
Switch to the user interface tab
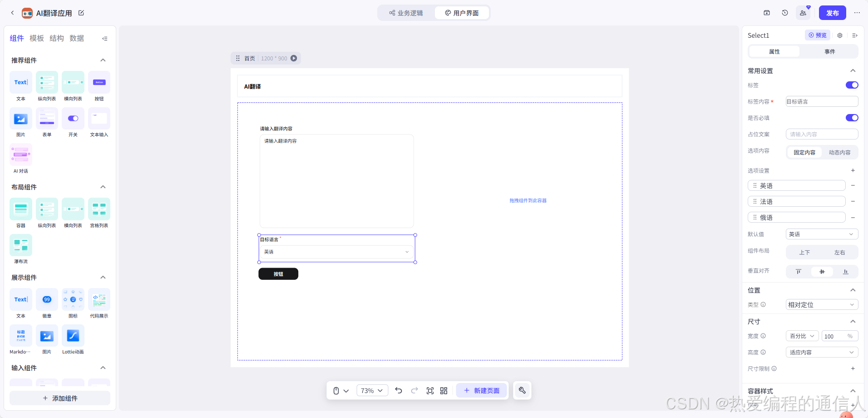tap(462, 13)
